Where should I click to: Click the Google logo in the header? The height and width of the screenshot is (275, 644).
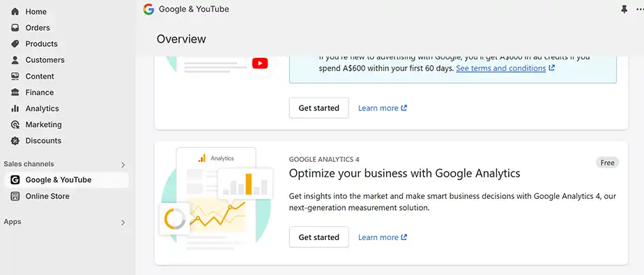pyautogui.click(x=148, y=9)
